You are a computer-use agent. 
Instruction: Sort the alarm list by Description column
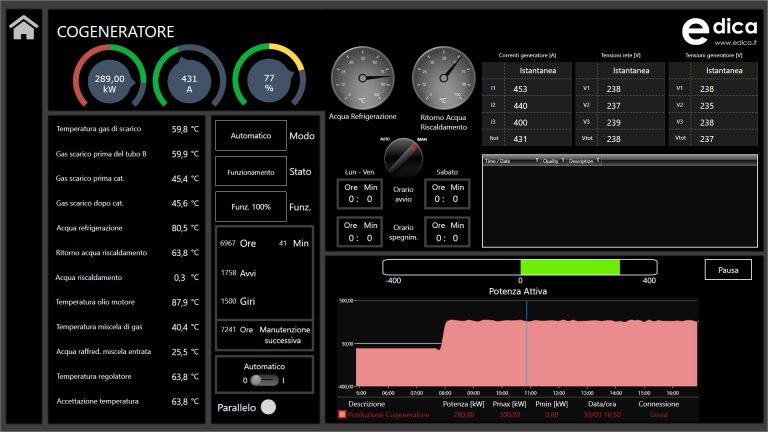[x=584, y=161]
